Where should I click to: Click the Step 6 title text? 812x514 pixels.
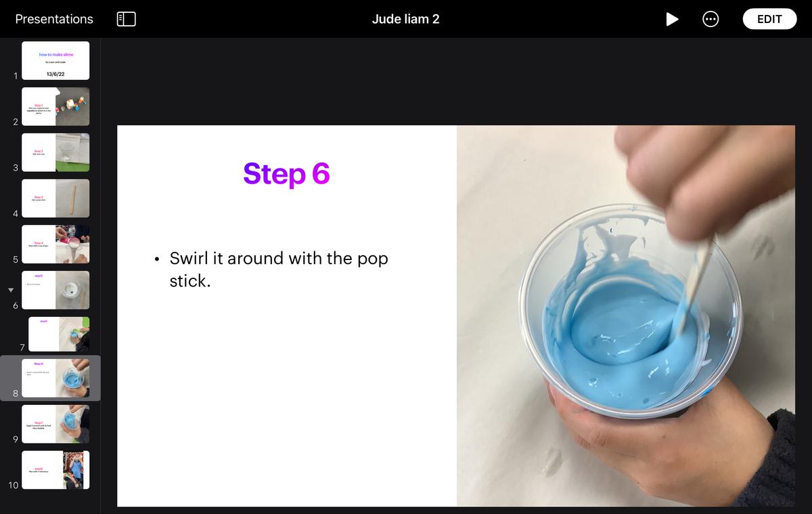(286, 173)
